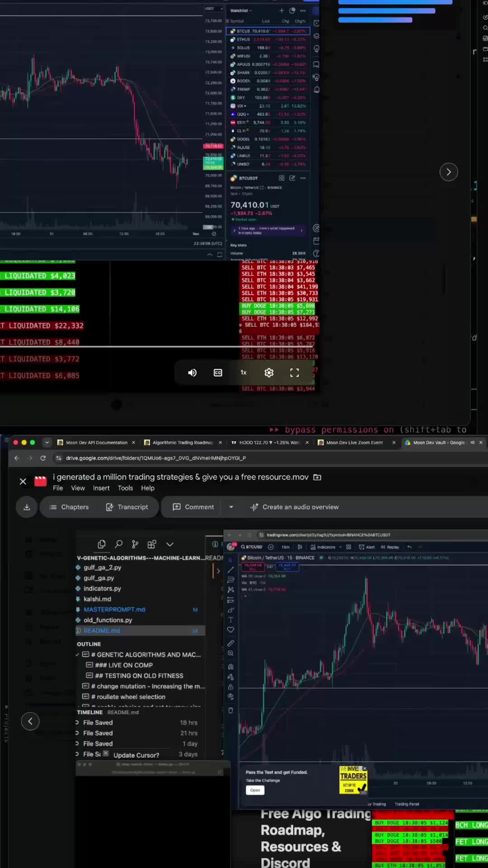Click the move-to-folder icon beside the file name

tap(317, 477)
